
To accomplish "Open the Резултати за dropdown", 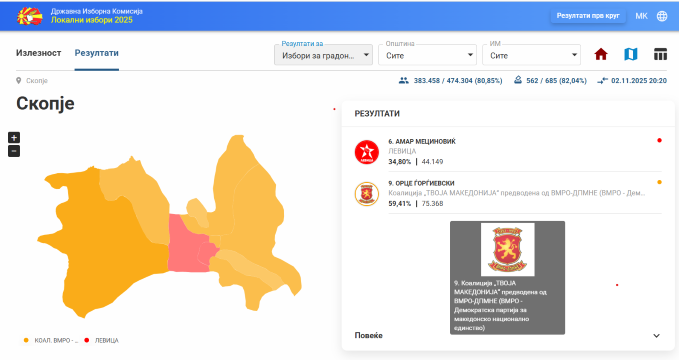I will click(323, 55).
